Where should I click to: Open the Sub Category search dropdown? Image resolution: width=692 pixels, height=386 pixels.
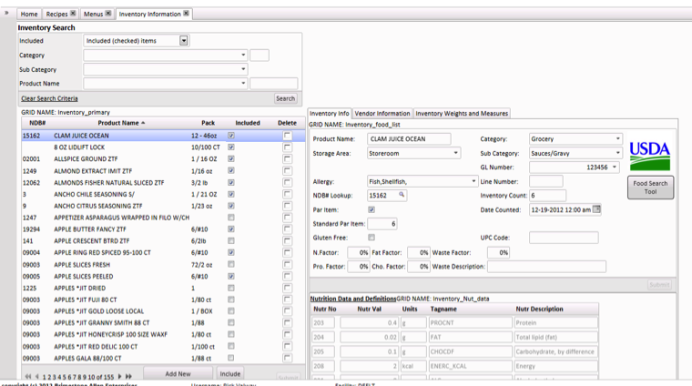pyautogui.click(x=243, y=69)
